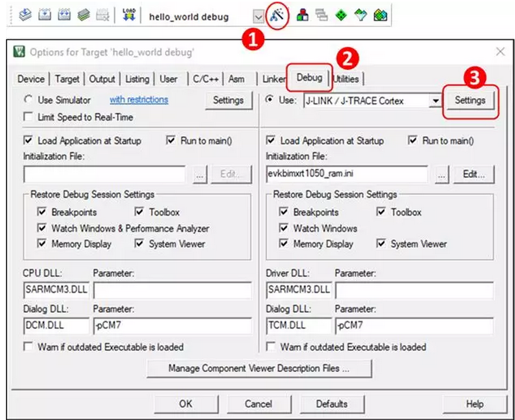Toggle the Watch Windows checkbox for J-LINK
The height and width of the screenshot is (420, 515).
click(x=283, y=228)
